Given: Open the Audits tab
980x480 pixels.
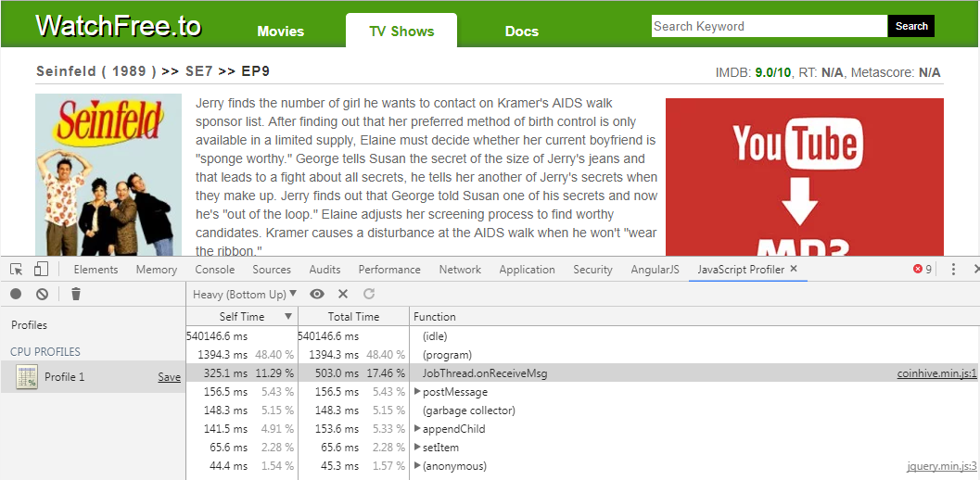Looking at the screenshot, I should [x=325, y=270].
